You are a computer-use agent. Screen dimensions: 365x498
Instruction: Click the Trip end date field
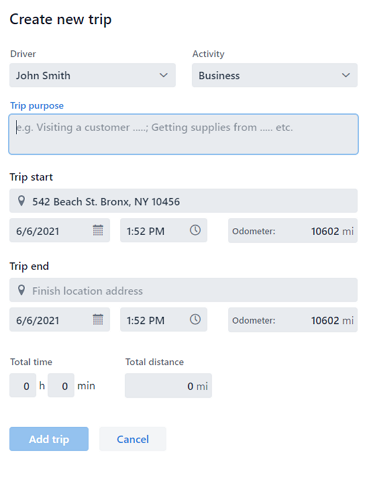(60, 320)
